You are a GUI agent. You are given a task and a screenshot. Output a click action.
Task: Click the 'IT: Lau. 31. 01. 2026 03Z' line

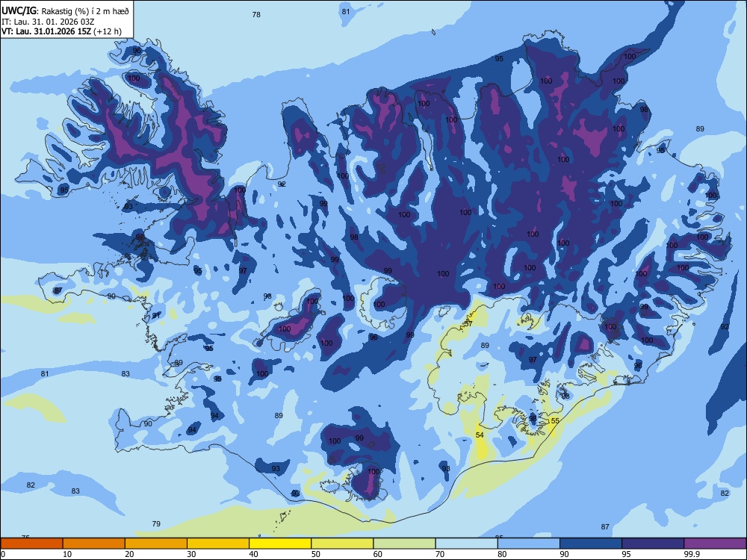pos(48,22)
